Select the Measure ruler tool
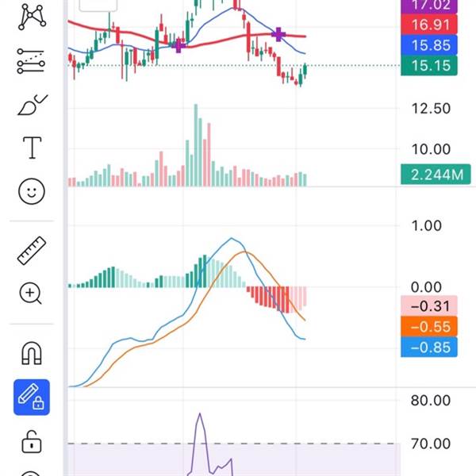Image resolution: width=476 pixels, height=476 pixels. pyautogui.click(x=32, y=251)
